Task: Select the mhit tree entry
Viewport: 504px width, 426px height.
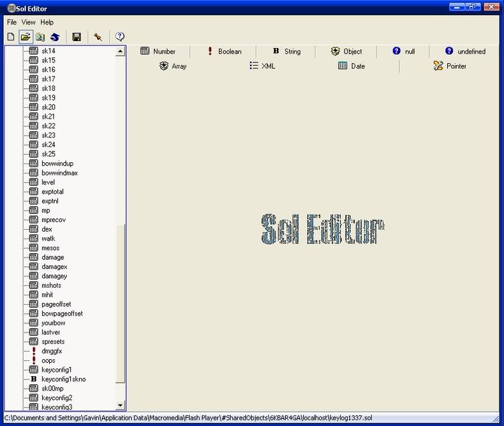Action: (x=47, y=295)
